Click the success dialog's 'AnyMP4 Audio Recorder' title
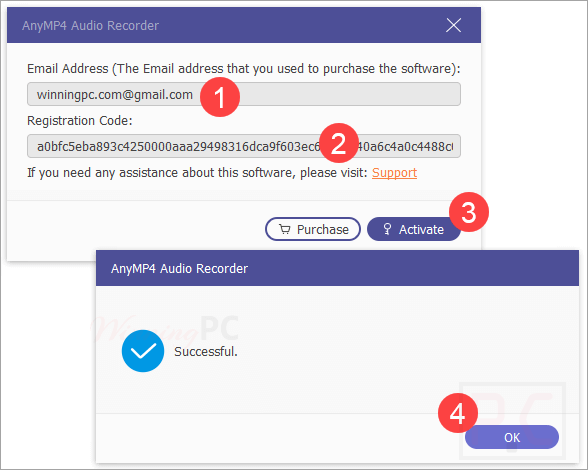The image size is (588, 470). 179,269
